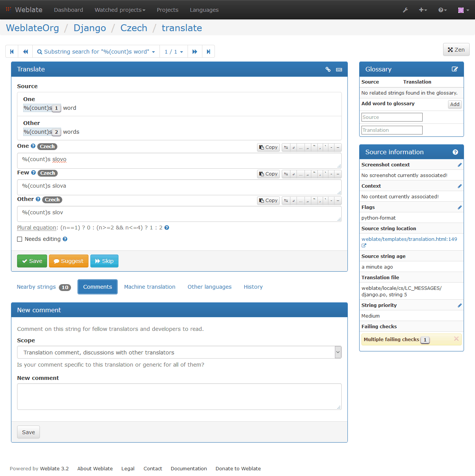475x476 pixels.
Task: Open plural equation help icon
Action: (167, 228)
